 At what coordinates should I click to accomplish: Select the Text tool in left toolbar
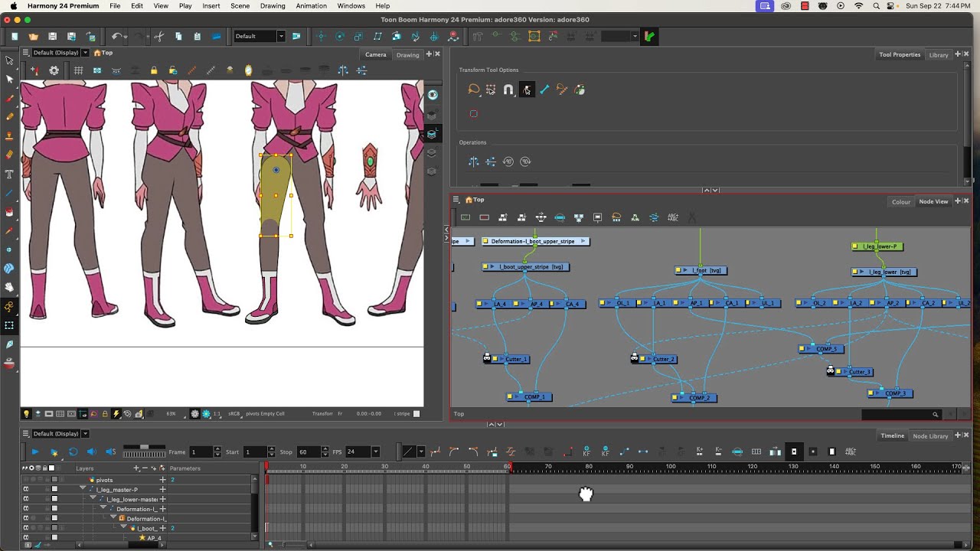coord(9,174)
